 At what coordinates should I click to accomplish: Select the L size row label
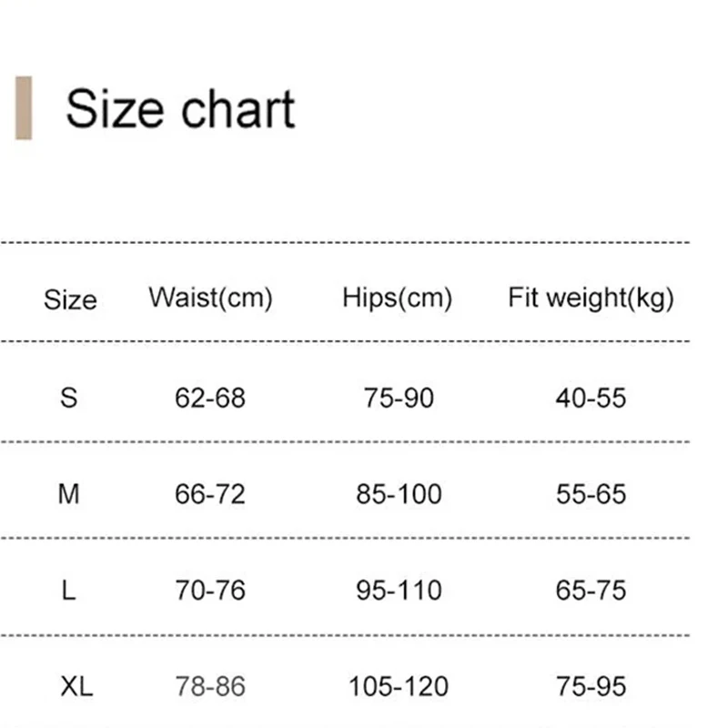(x=69, y=591)
